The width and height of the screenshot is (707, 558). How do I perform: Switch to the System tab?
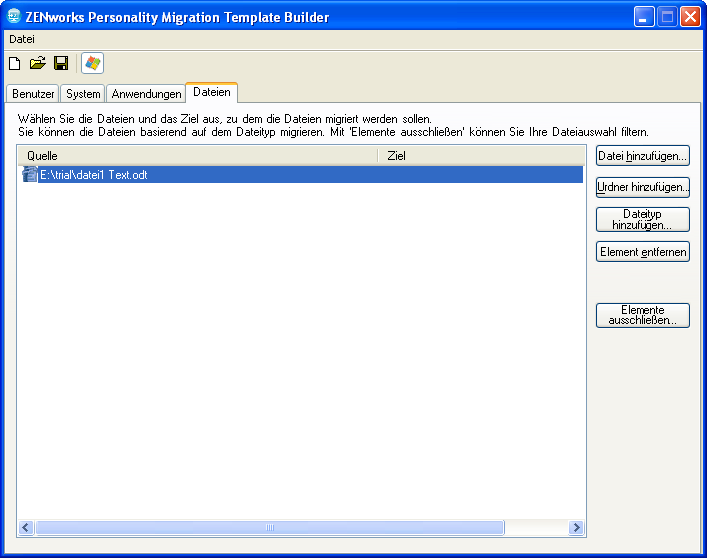pos(83,94)
